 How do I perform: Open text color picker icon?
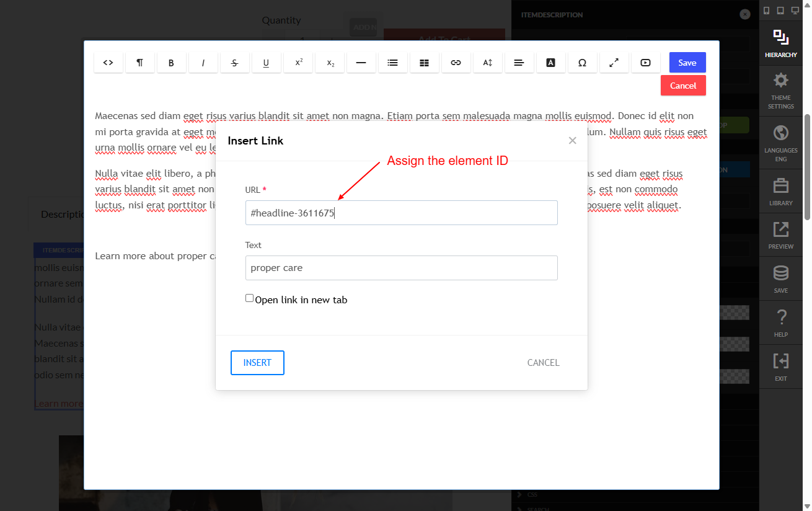[x=551, y=63]
